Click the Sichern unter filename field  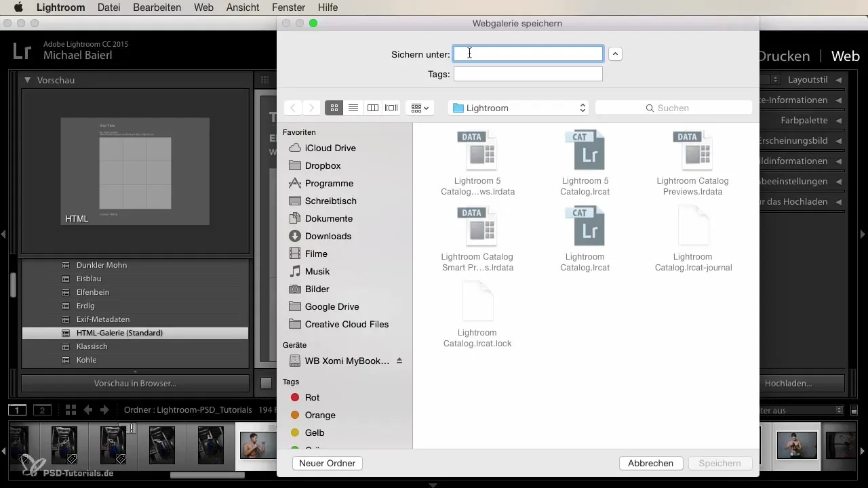pos(528,54)
